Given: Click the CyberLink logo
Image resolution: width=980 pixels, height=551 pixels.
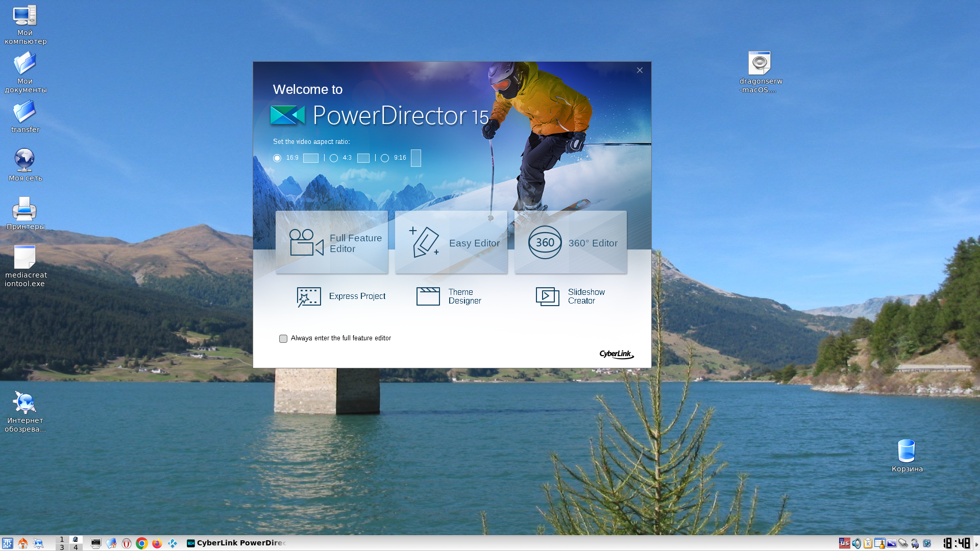Looking at the screenshot, I should coord(617,354).
